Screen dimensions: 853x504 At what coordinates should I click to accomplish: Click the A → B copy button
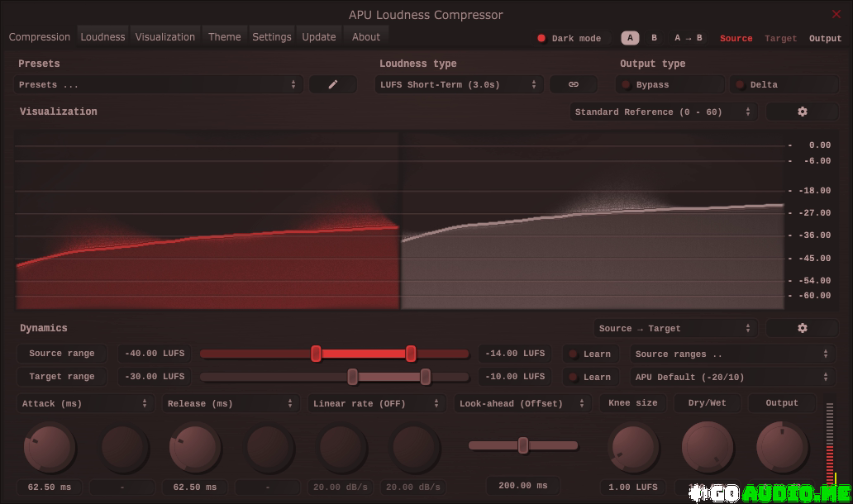click(x=689, y=37)
